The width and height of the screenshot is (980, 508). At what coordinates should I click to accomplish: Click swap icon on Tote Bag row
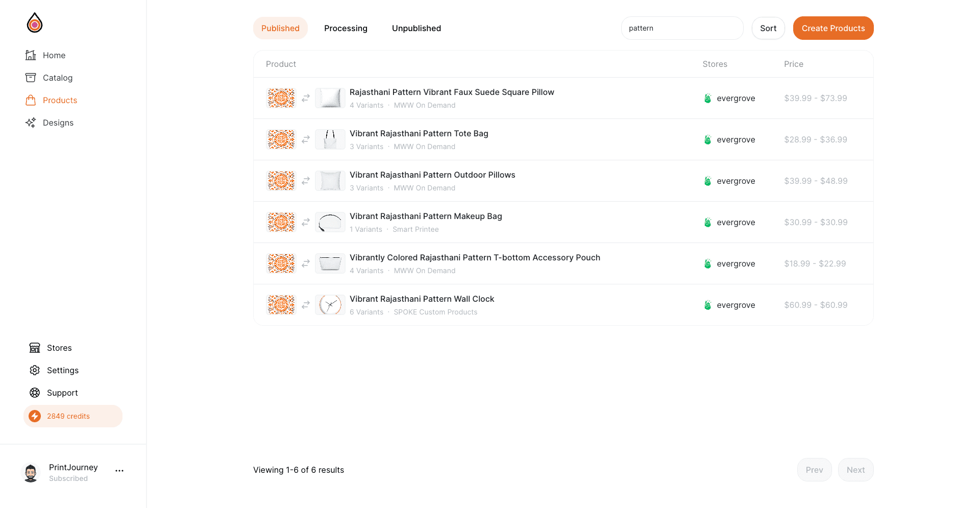[x=306, y=139]
